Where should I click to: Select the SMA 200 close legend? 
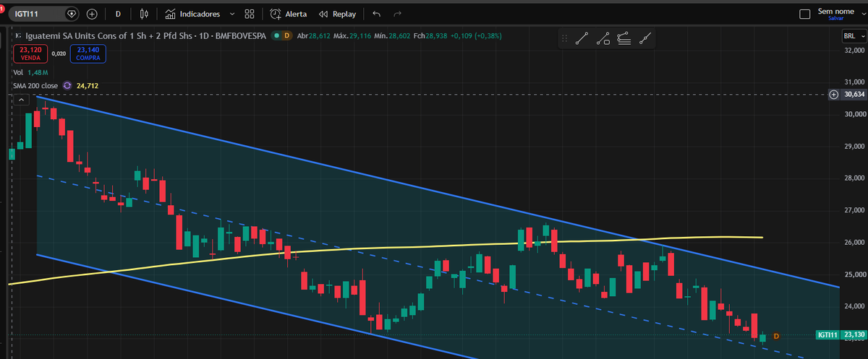coord(35,85)
